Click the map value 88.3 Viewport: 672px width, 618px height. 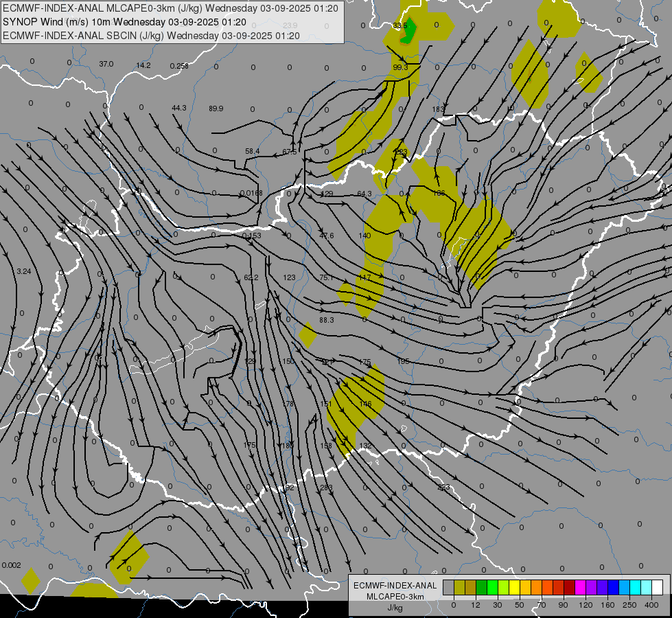click(x=327, y=320)
